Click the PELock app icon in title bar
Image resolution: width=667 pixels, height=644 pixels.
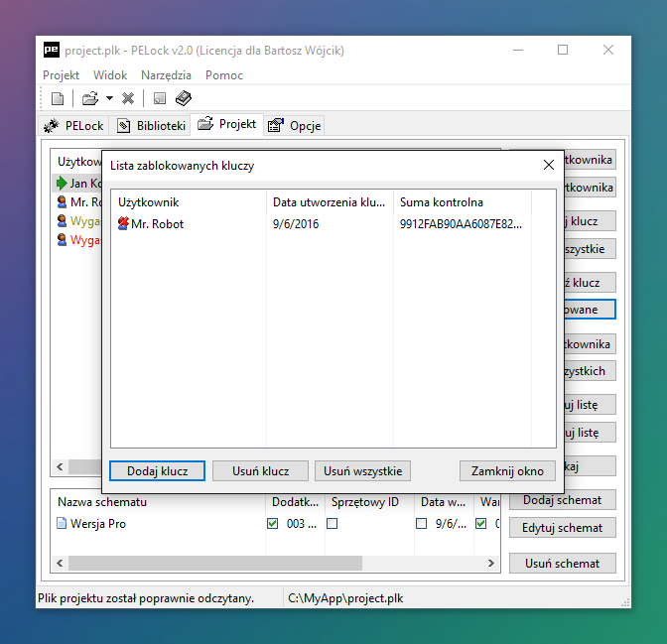(x=51, y=50)
